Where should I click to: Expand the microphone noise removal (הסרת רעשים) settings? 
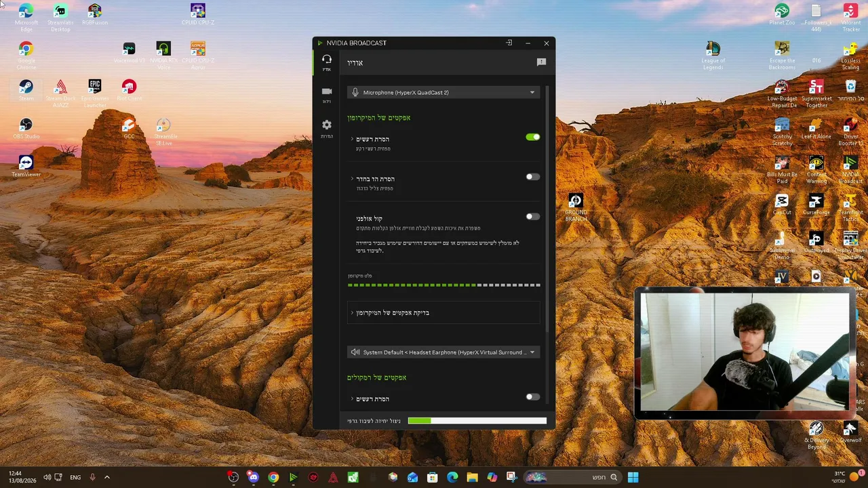click(352, 139)
